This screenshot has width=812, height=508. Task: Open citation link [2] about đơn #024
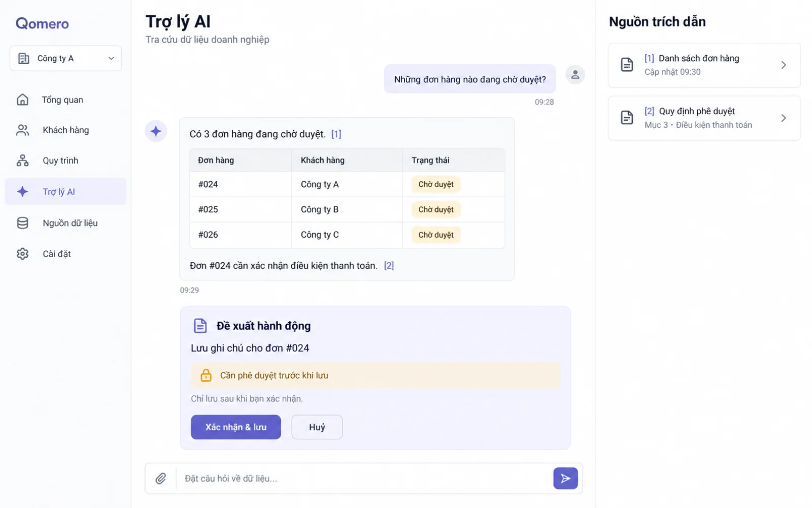[389, 266]
